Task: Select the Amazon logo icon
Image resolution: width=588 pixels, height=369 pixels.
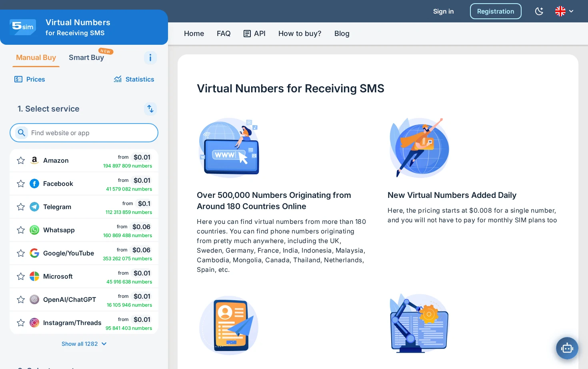Action: [x=34, y=160]
